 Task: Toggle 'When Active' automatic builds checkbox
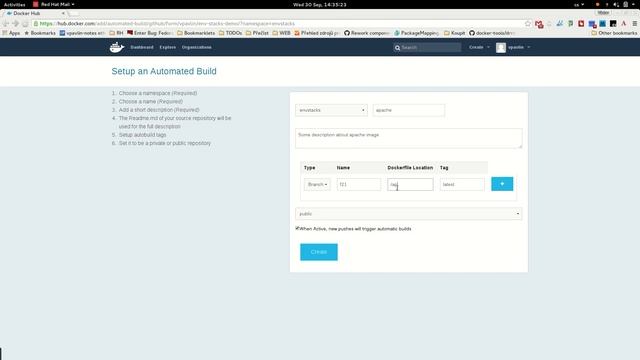298,228
